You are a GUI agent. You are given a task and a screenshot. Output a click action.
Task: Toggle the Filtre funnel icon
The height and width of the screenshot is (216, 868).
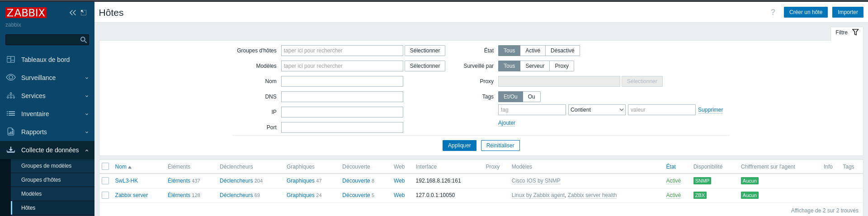point(855,33)
